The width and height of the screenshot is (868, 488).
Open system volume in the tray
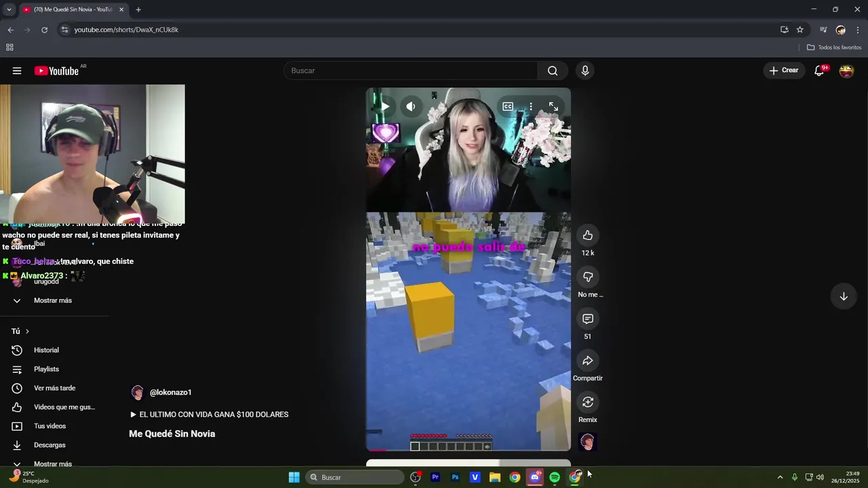pos(820,477)
